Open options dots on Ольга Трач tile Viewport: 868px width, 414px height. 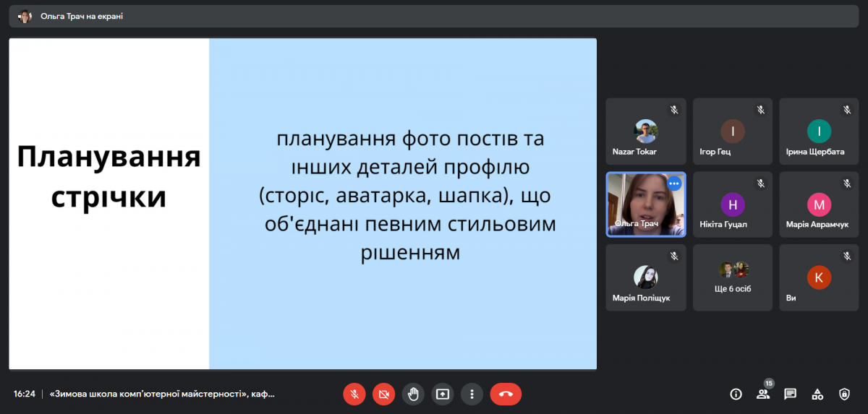[674, 184]
